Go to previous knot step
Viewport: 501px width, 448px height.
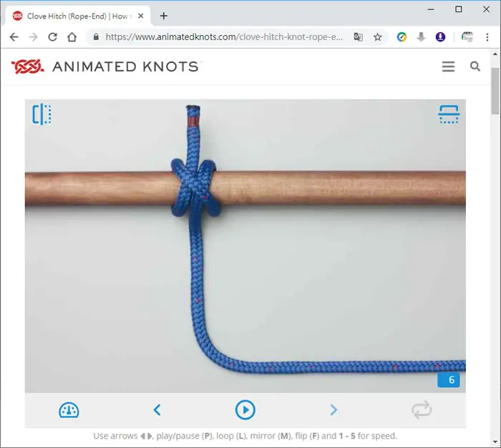pos(157,410)
